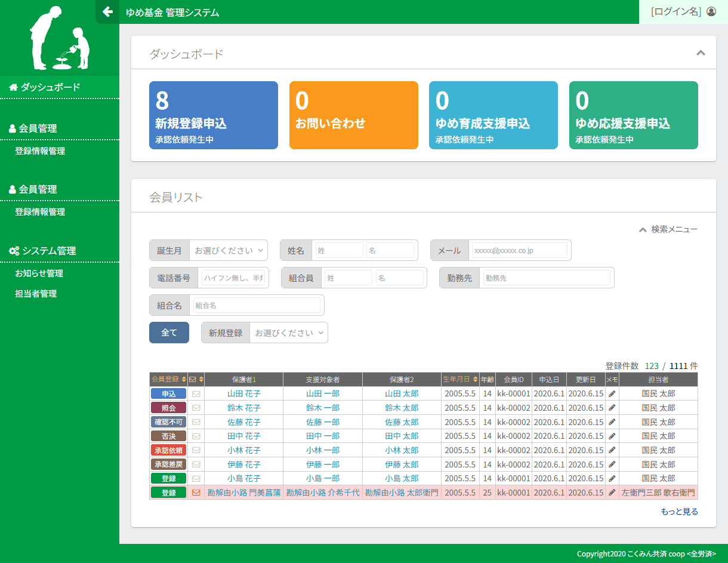
Task: Click the red mail icon in last row
Action: pos(196,493)
